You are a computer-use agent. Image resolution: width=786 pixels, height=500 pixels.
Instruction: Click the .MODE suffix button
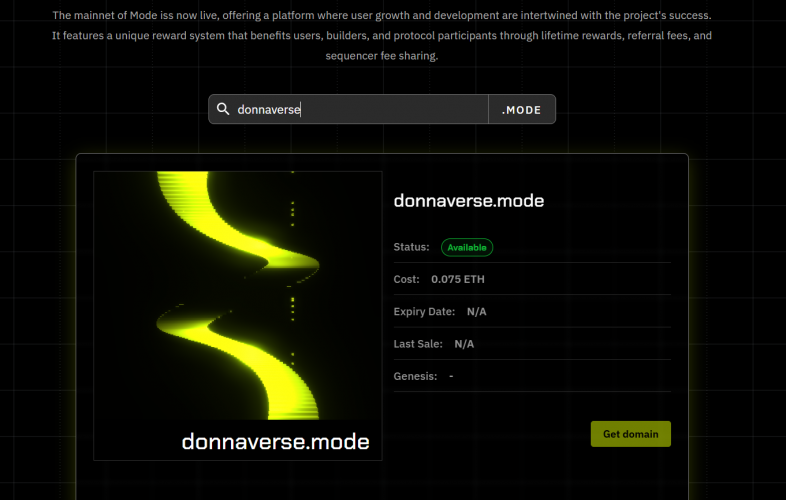coord(522,109)
